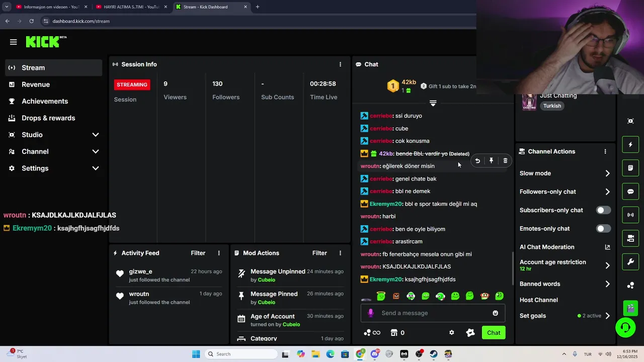
Task: Open Session Info three-dot options menu
Action: [340, 64]
